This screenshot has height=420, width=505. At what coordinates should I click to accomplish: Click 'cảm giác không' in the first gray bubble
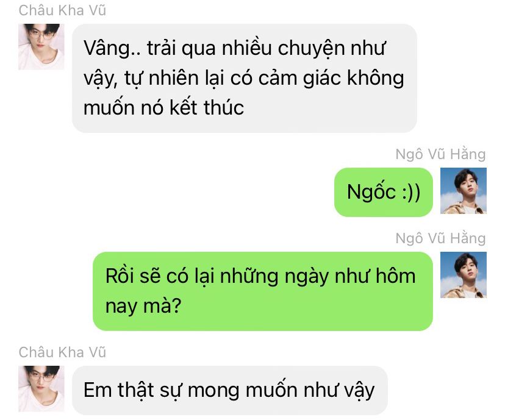(331, 79)
